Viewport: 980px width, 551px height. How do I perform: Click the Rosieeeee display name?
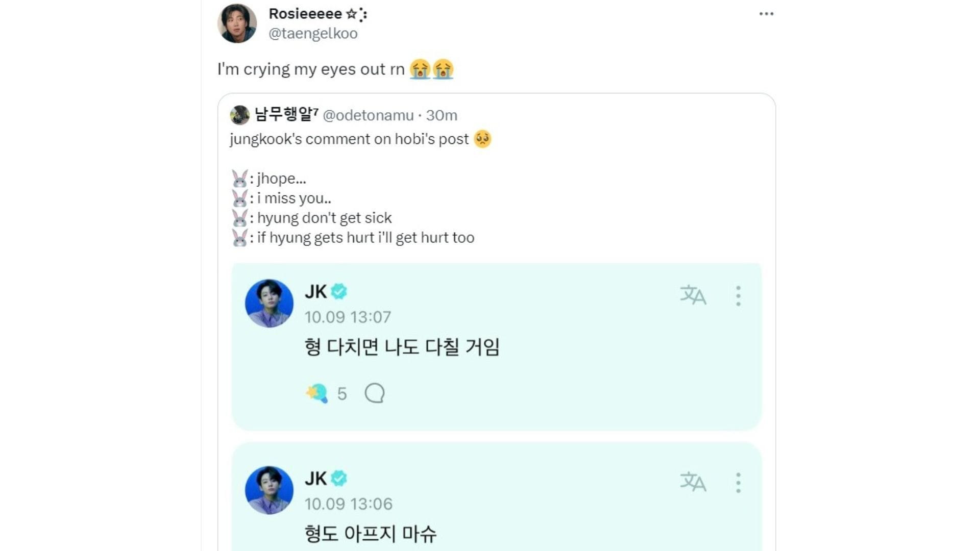[x=305, y=14]
